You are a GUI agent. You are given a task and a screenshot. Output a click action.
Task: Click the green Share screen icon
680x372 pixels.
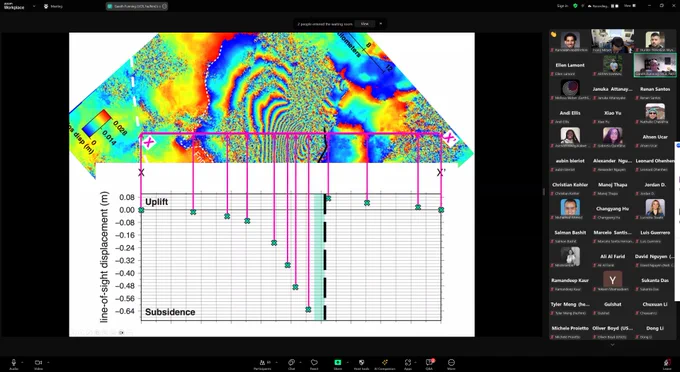pyautogui.click(x=338, y=362)
